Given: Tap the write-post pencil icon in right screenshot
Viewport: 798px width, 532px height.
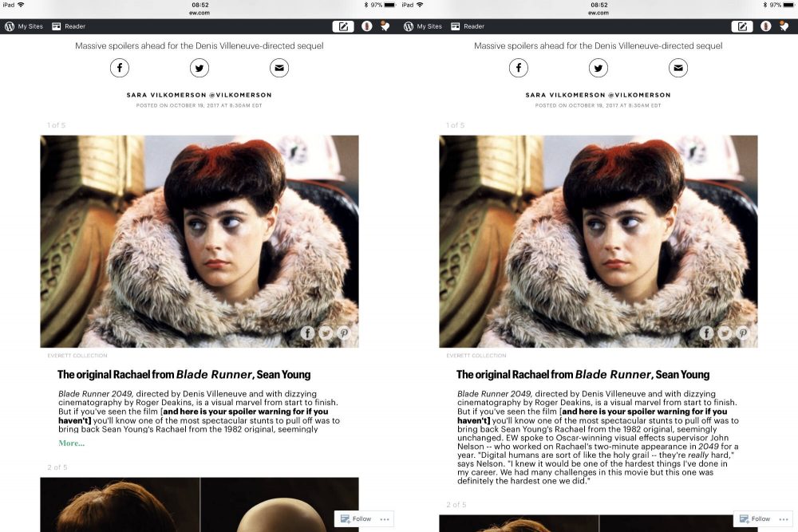Looking at the screenshot, I should coord(742,26).
